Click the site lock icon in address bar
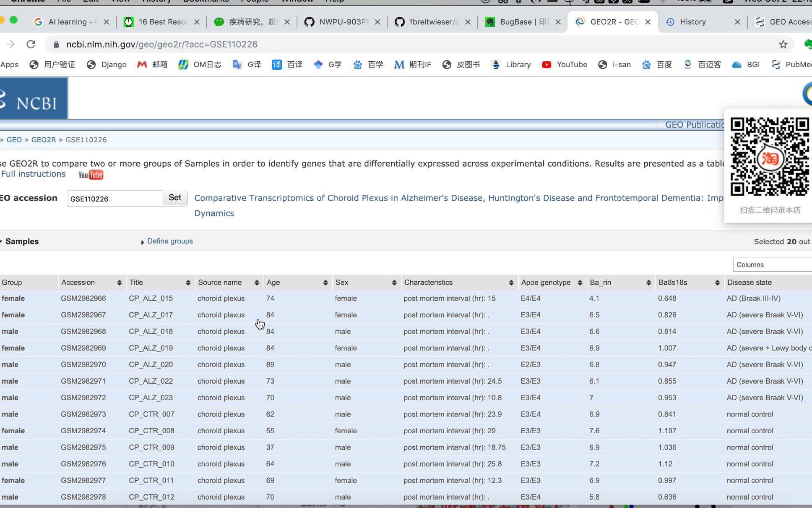This screenshot has width=812, height=508. [x=57, y=45]
